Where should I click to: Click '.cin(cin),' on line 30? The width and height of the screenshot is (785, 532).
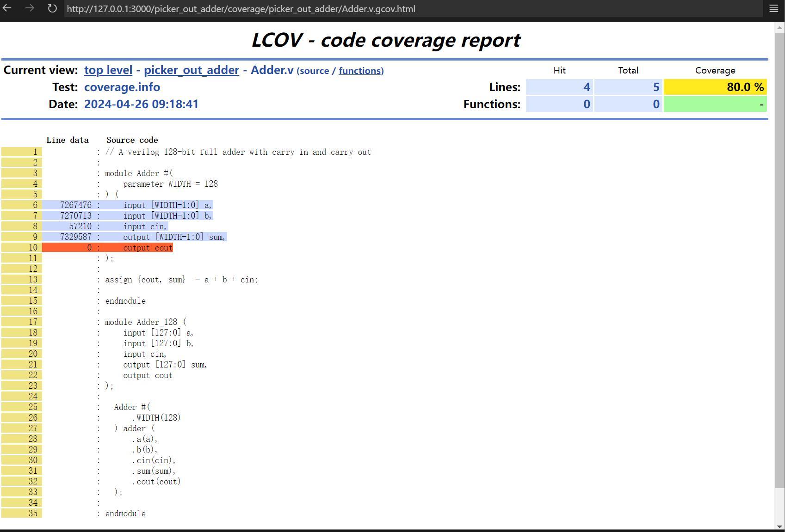point(154,460)
